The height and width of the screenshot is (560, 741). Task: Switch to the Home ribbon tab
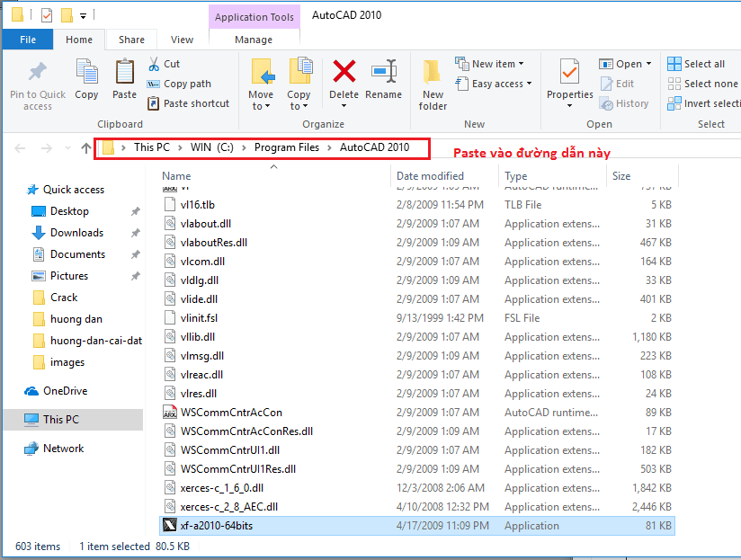pyautogui.click(x=79, y=40)
